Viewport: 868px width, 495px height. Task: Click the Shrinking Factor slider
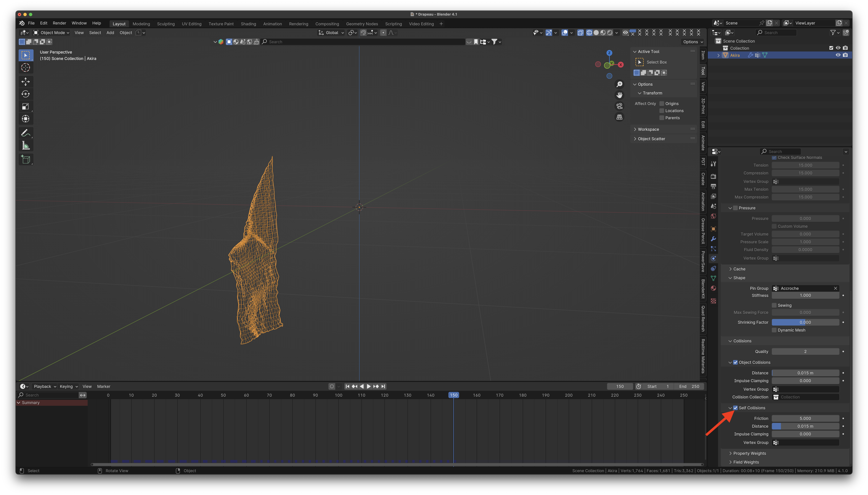point(805,322)
